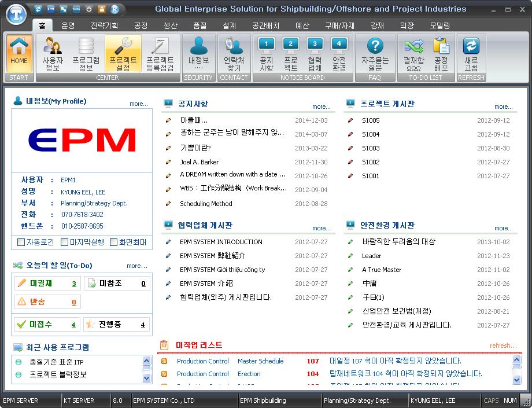Open notice board 4 안전환경
Image resolution: width=532 pixels, height=408 pixels.
pos(339,53)
